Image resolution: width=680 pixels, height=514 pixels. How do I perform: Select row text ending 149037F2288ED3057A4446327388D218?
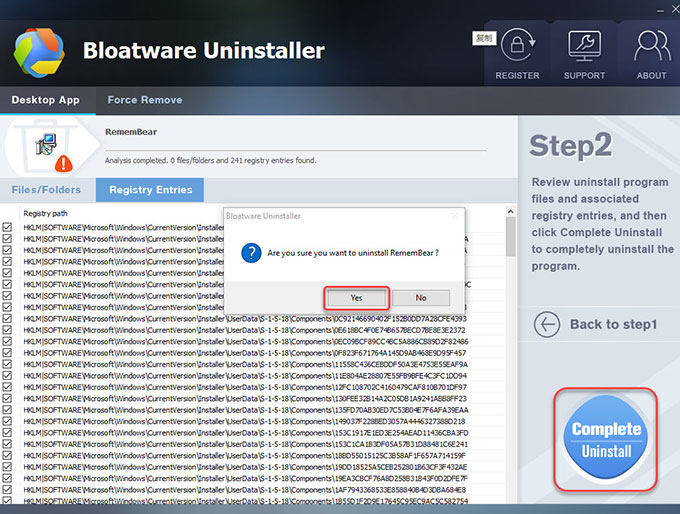(x=244, y=421)
